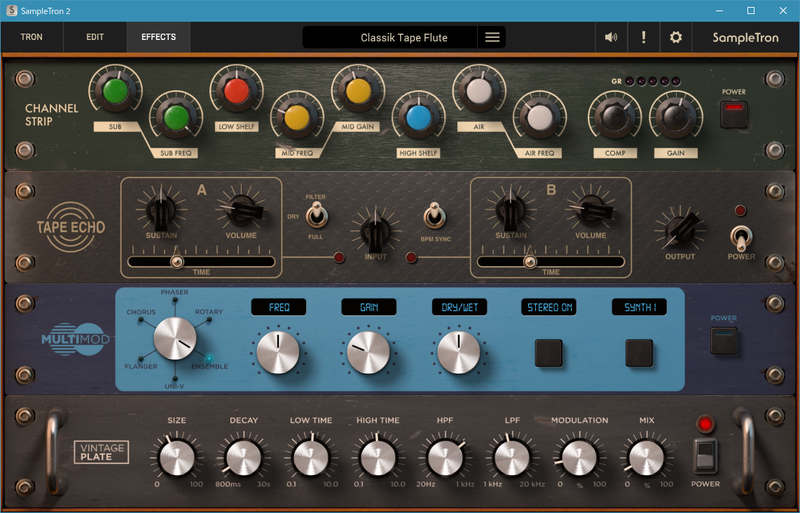800x513 pixels.
Task: Click the white AIR FREQ knob
Action: [539, 118]
